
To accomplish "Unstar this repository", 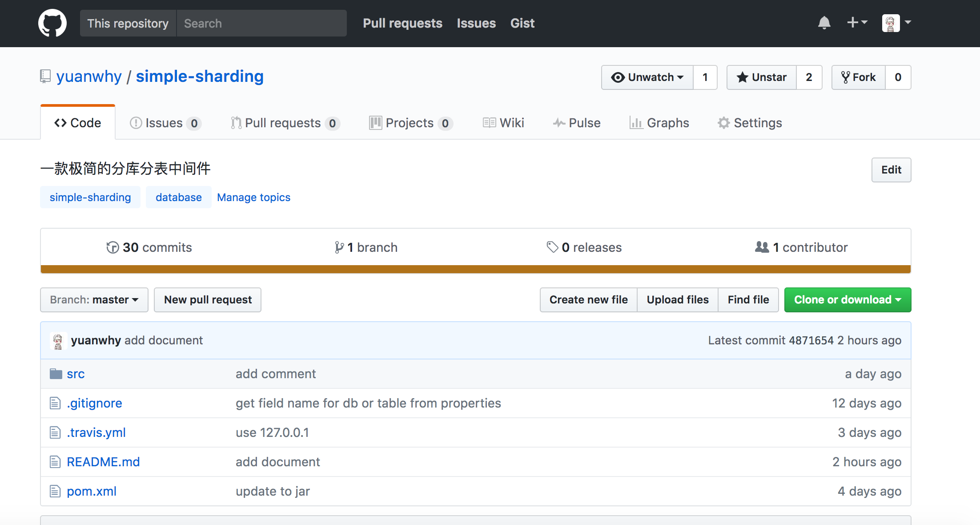I will 762,77.
